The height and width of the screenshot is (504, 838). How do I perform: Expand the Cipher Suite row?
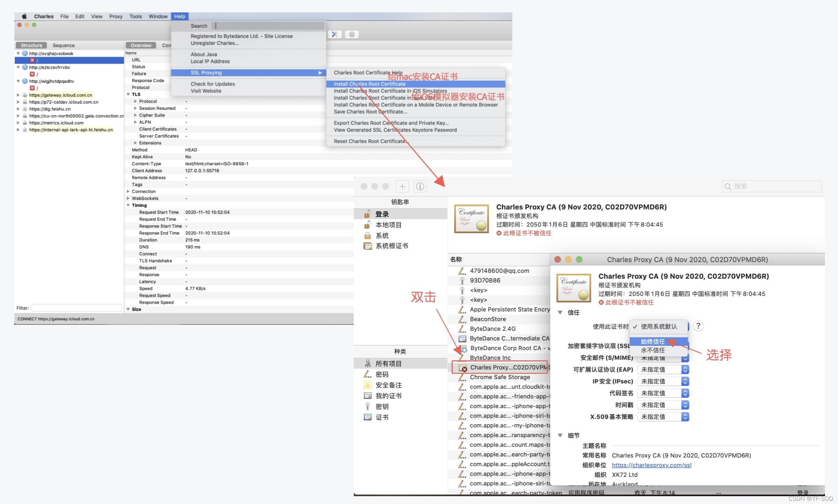135,115
